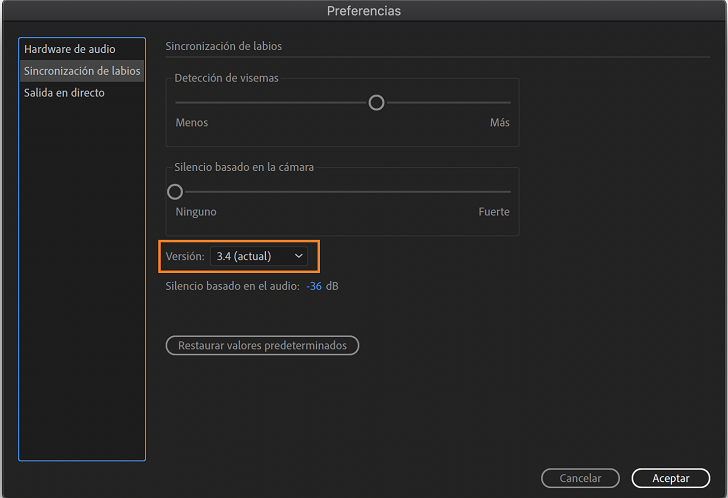
Task: Switch to Salida en directo section
Action: (64, 93)
